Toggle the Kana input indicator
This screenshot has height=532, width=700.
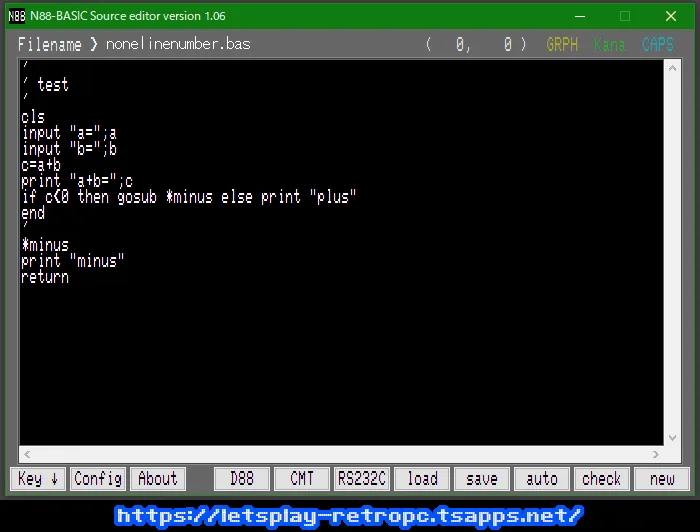(x=609, y=45)
